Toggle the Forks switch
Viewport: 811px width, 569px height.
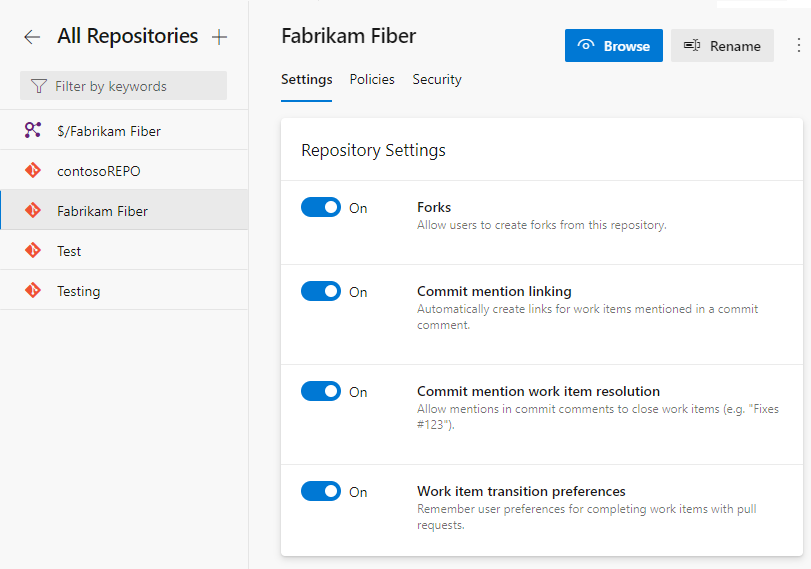click(321, 207)
